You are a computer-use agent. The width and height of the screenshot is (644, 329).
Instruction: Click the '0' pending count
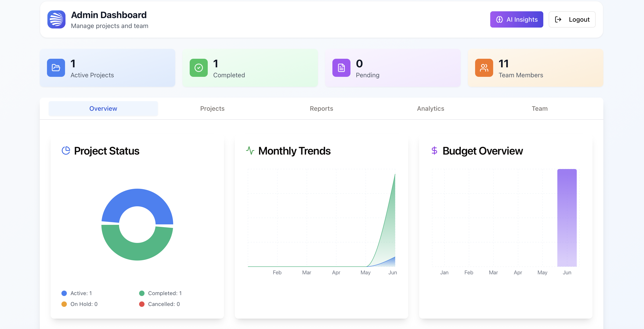pos(359,63)
